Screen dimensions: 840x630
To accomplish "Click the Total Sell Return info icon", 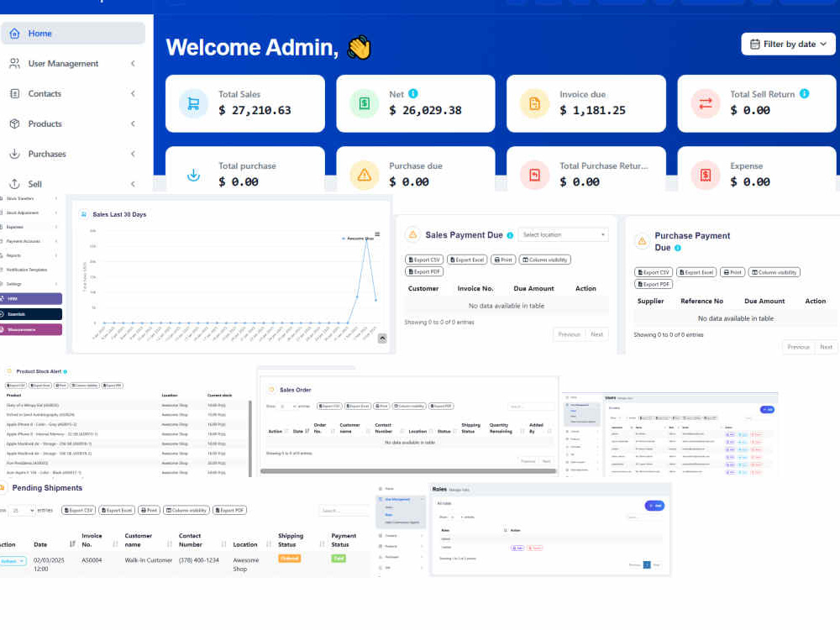I will click(x=804, y=93).
